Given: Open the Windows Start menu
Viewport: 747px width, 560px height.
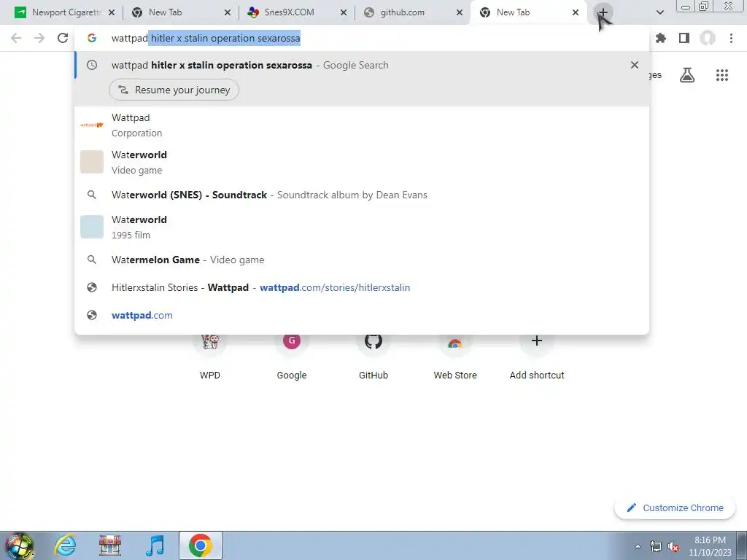Looking at the screenshot, I should coord(19,545).
